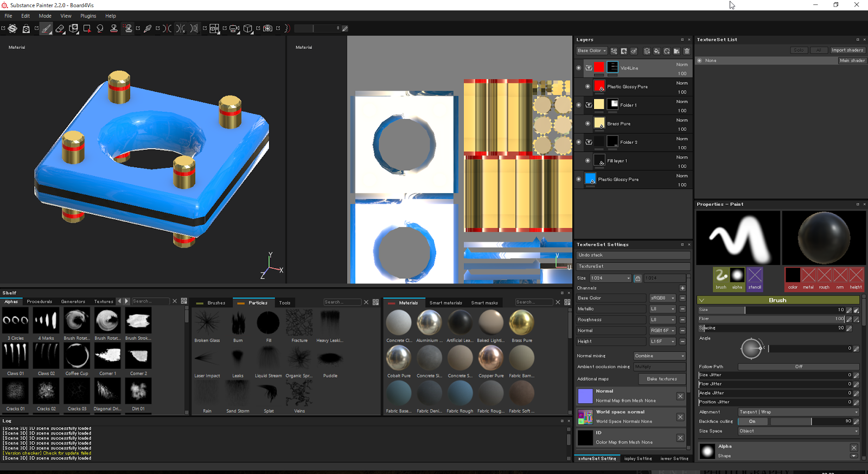Switch to the Smart materials tab
Image resolution: width=868 pixels, height=474 pixels.
pyautogui.click(x=446, y=303)
